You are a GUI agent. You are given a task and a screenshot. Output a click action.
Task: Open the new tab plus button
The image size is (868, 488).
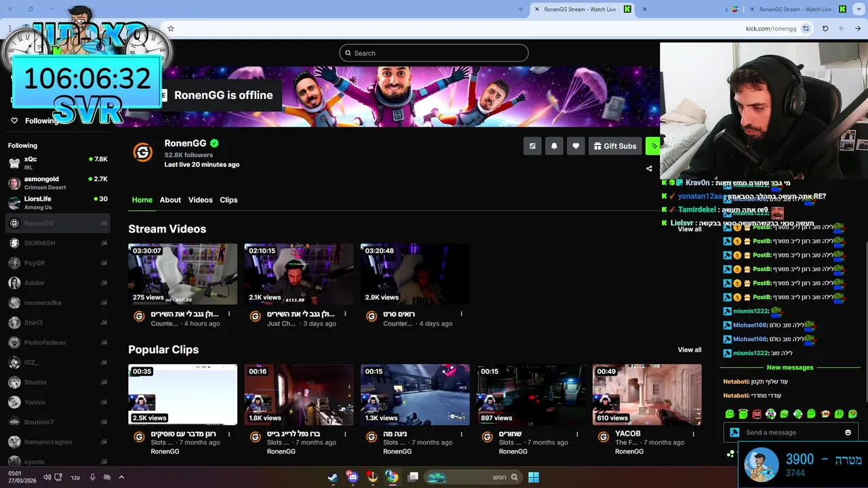(521, 9)
